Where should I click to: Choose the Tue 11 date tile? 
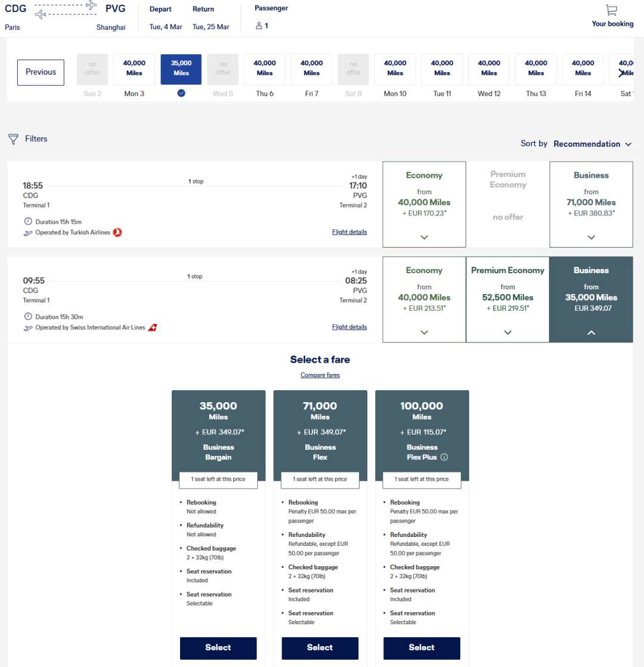click(442, 69)
